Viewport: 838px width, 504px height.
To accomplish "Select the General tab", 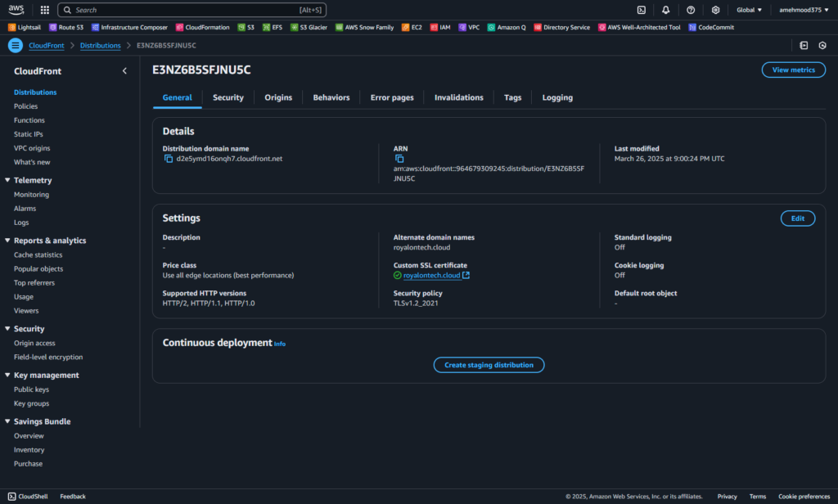I will (178, 97).
